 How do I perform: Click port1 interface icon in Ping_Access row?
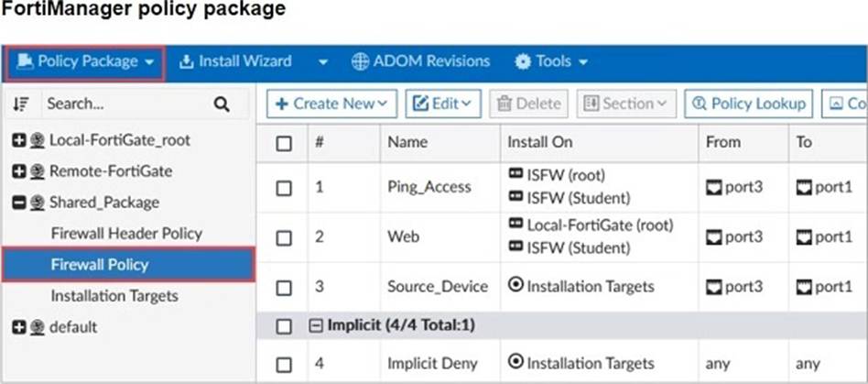(x=804, y=188)
